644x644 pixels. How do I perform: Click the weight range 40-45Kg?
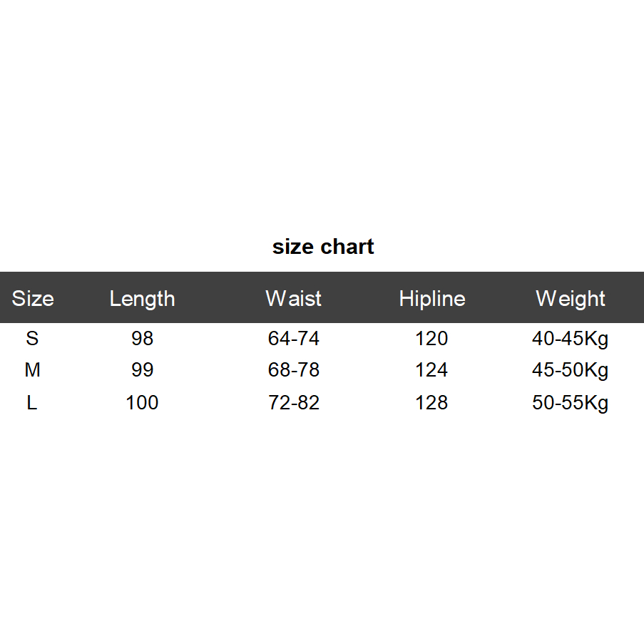(570, 338)
